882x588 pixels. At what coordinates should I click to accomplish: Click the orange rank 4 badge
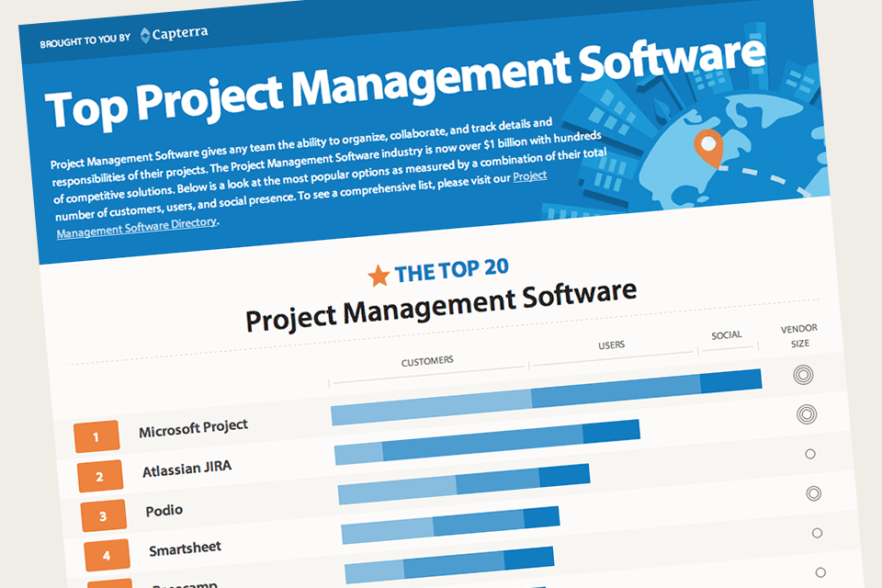coord(107,555)
